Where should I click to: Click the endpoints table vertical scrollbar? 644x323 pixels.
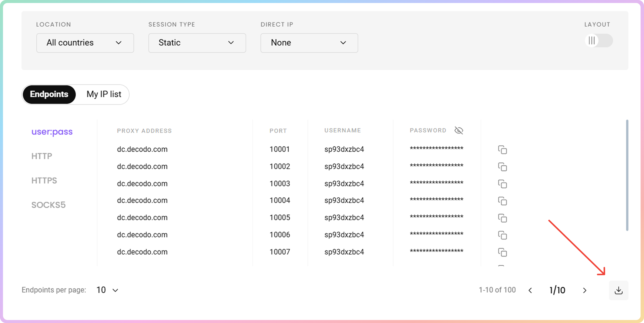pyautogui.click(x=627, y=175)
